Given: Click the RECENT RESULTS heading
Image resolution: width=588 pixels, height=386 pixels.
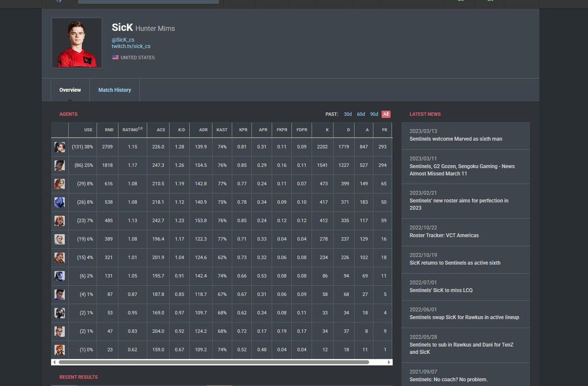Looking at the screenshot, I should [x=78, y=377].
